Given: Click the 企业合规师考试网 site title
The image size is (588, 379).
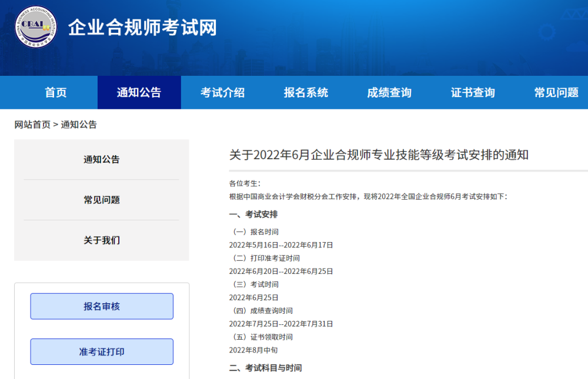Looking at the screenshot, I should (142, 28).
